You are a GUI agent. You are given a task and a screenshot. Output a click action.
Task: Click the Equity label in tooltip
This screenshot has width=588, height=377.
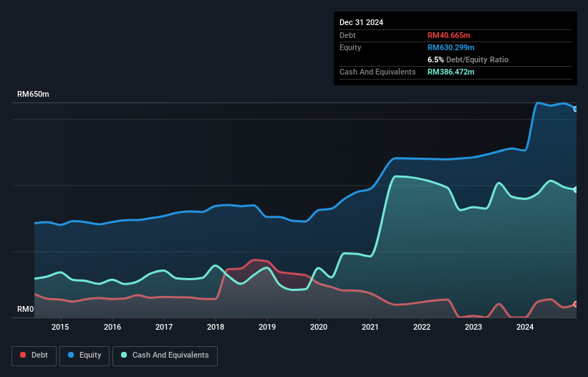click(x=350, y=47)
